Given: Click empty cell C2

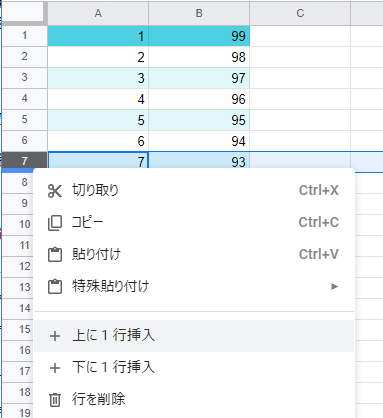Looking at the screenshot, I should 300,57.
